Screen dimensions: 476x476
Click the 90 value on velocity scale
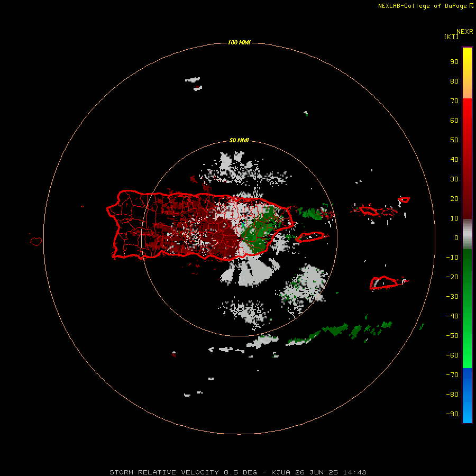(x=454, y=62)
